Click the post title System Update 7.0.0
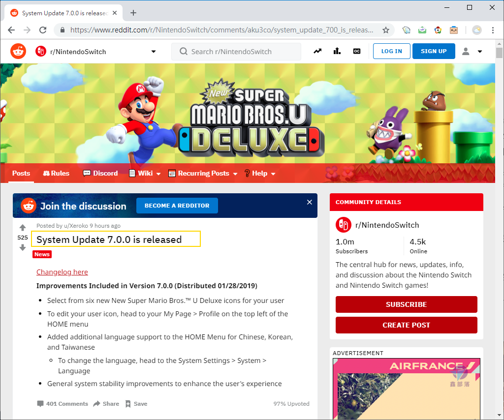Viewport: 504px width, 420px height. click(109, 240)
